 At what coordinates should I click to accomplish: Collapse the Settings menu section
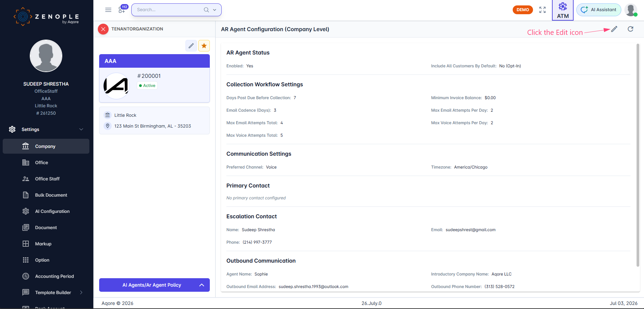tap(81, 129)
